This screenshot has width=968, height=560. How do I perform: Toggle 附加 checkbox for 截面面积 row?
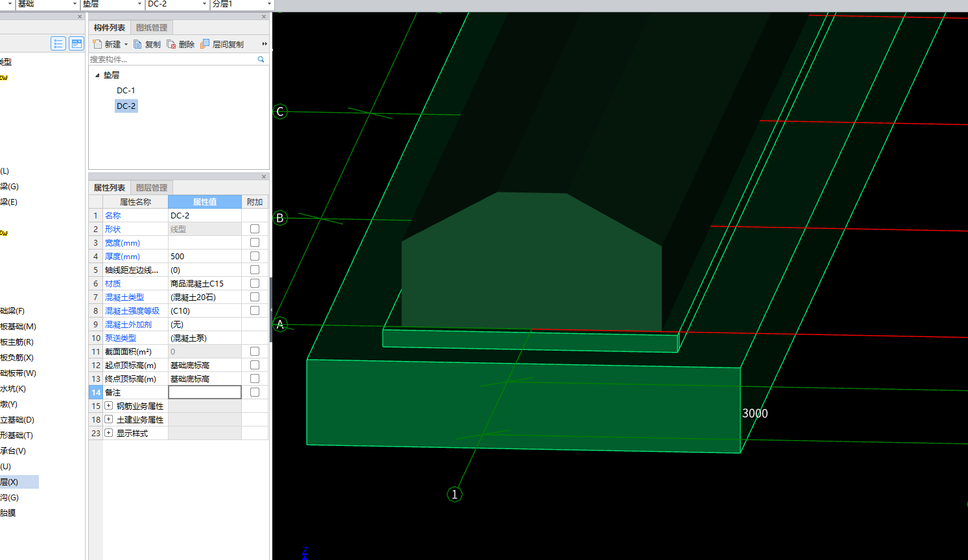point(255,351)
